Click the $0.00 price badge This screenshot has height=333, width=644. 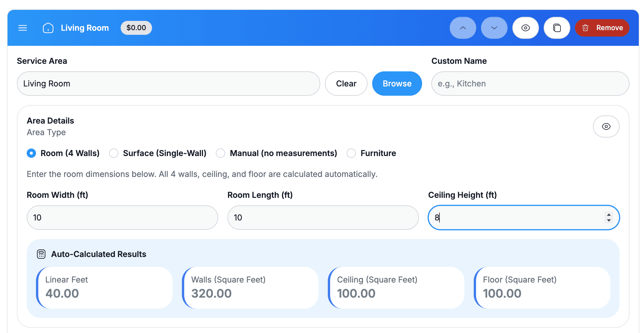[x=136, y=28]
